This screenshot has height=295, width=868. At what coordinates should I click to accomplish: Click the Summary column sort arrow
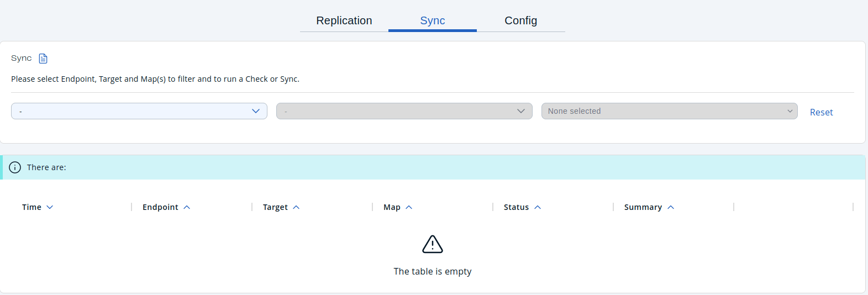tap(671, 207)
